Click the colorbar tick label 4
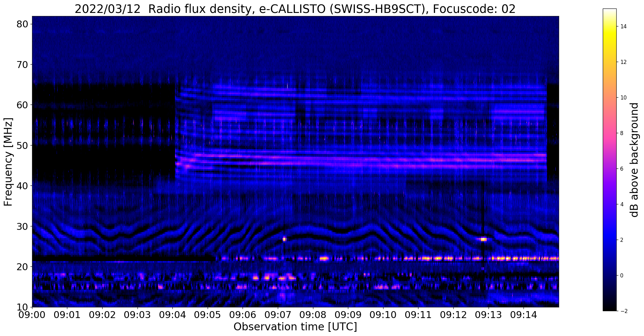The height and width of the screenshot is (336, 644). (x=621, y=204)
